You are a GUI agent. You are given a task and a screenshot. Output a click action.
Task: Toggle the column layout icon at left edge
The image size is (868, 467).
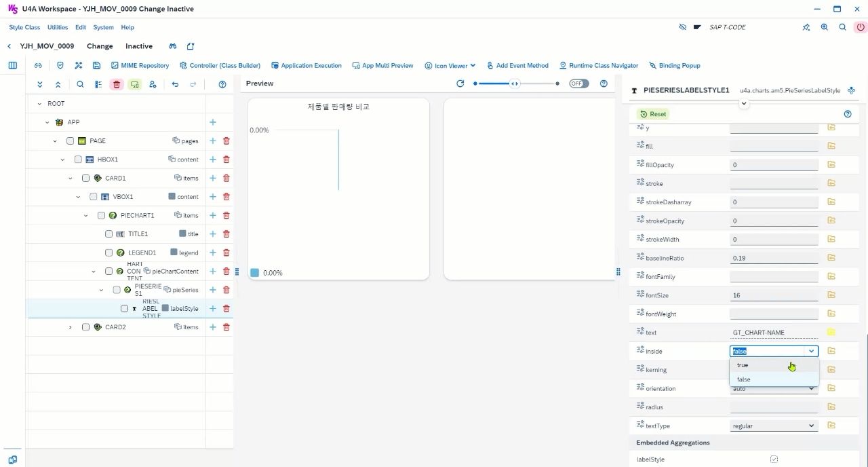click(12, 66)
